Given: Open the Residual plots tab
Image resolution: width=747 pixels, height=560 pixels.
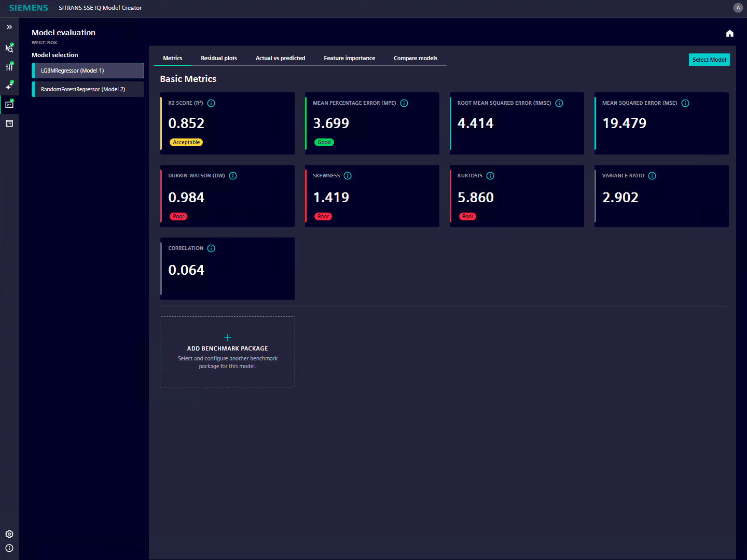Looking at the screenshot, I should pyautogui.click(x=219, y=58).
